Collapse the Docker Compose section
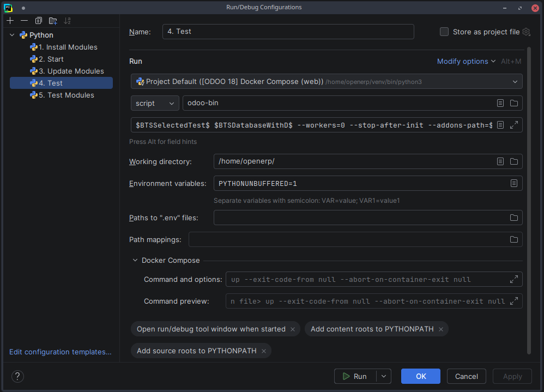Image resolution: width=544 pixels, height=392 pixels. (135, 260)
